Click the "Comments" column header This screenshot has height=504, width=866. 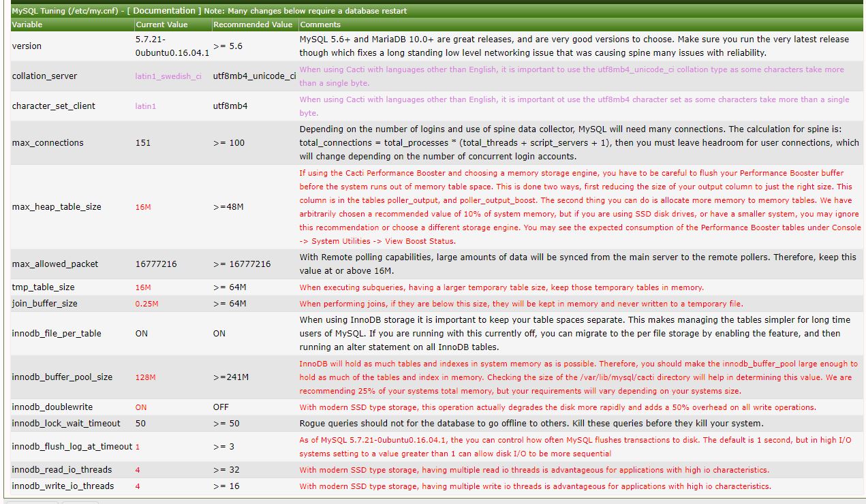(x=320, y=25)
